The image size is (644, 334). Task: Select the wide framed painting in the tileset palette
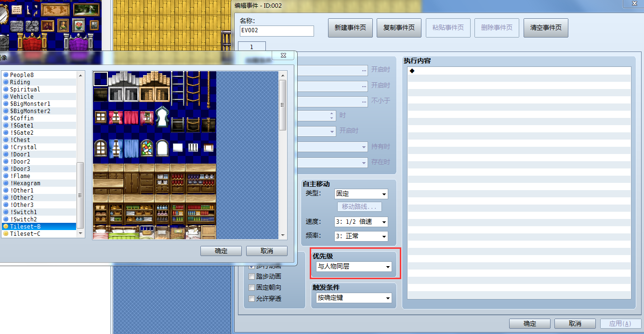pos(55,10)
